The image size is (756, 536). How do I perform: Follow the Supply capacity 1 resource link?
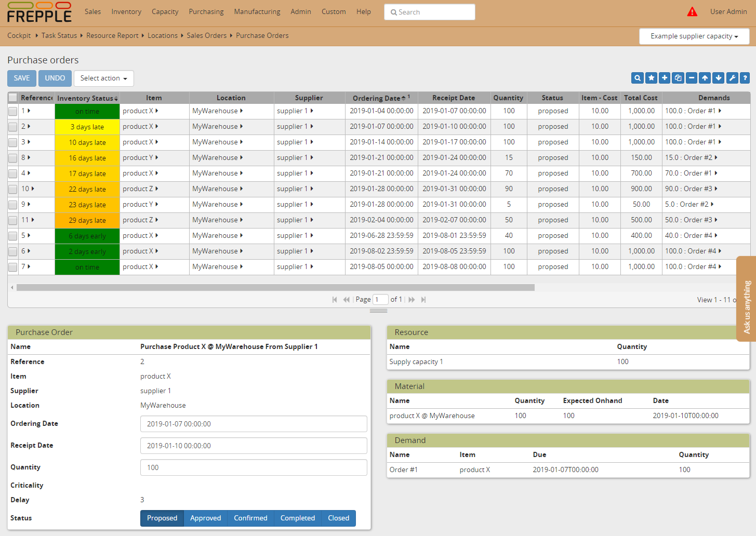(415, 361)
